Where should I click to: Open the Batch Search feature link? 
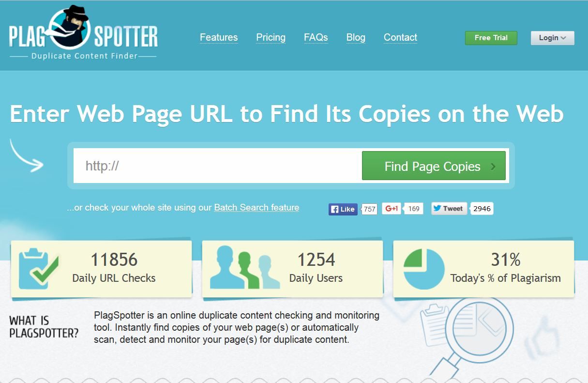coord(256,208)
